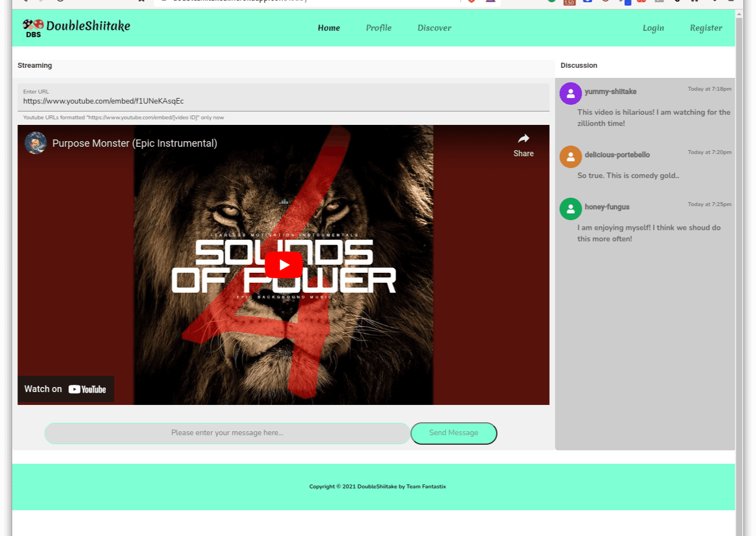Viewport: 756px width, 536px height.
Task: Select username yummy-shiitake
Action: (x=610, y=91)
